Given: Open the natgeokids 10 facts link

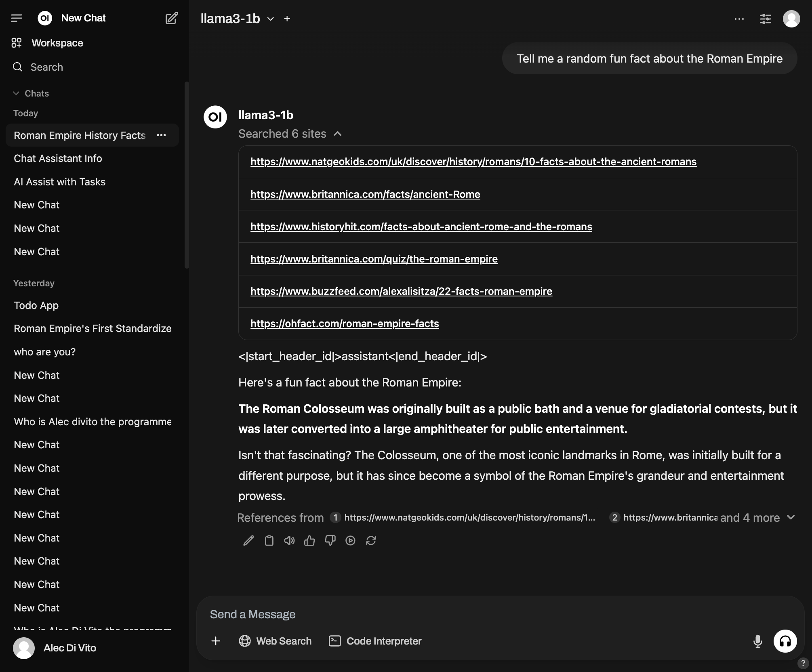Looking at the screenshot, I should [473, 162].
